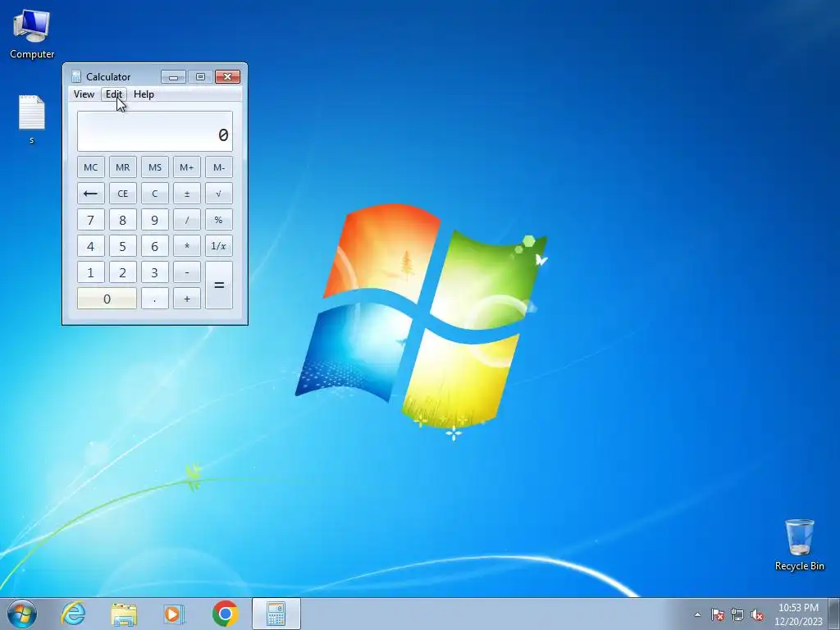Click the M+ memory add button
Image resolution: width=840 pixels, height=630 pixels.
click(x=187, y=167)
